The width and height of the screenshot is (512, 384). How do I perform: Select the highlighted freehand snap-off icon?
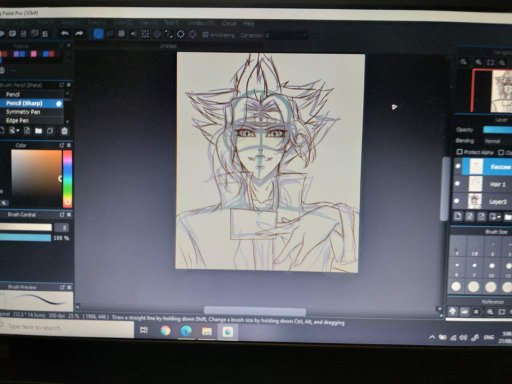coord(98,34)
